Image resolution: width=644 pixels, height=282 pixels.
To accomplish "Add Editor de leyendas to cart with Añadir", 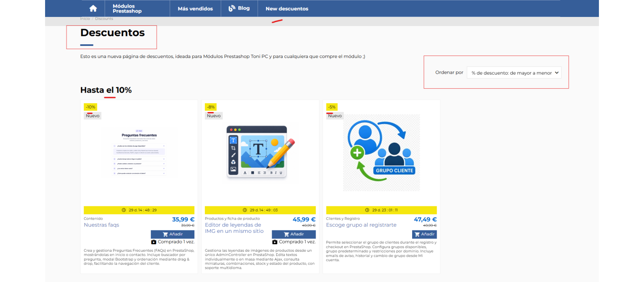I will click(294, 234).
